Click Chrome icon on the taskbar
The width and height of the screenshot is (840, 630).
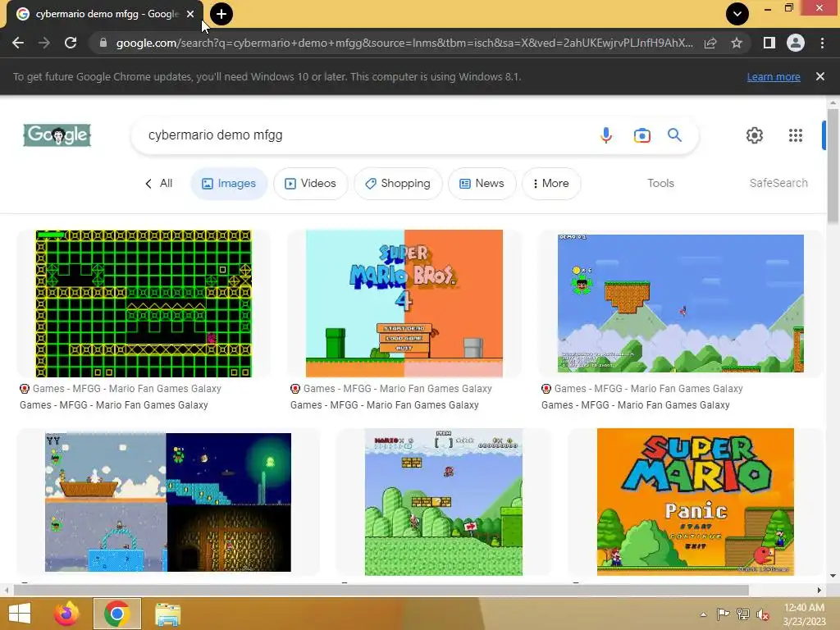(117, 614)
